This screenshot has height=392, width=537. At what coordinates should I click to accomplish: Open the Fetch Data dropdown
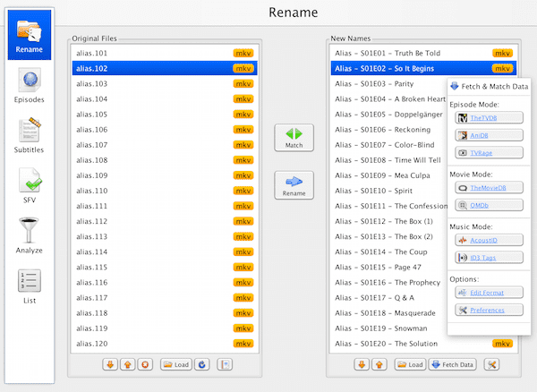(x=453, y=364)
